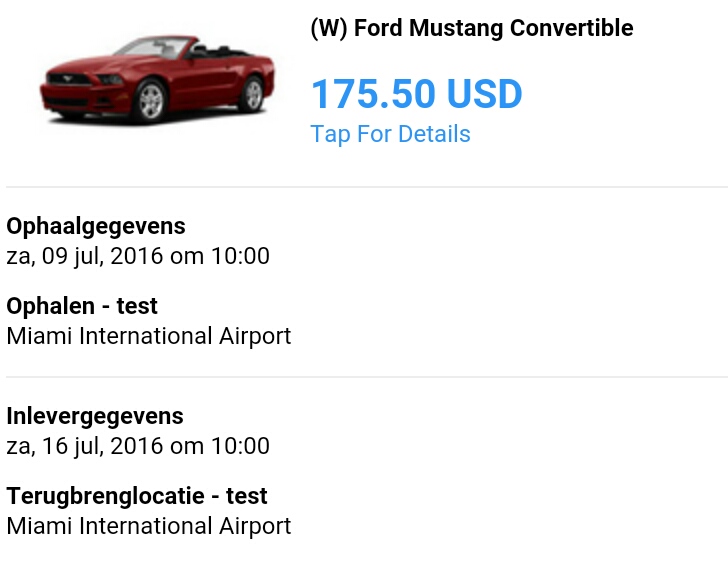Tap the Terugbrenglocatie - test label
This screenshot has height=564, width=728.
pyautogui.click(x=137, y=496)
